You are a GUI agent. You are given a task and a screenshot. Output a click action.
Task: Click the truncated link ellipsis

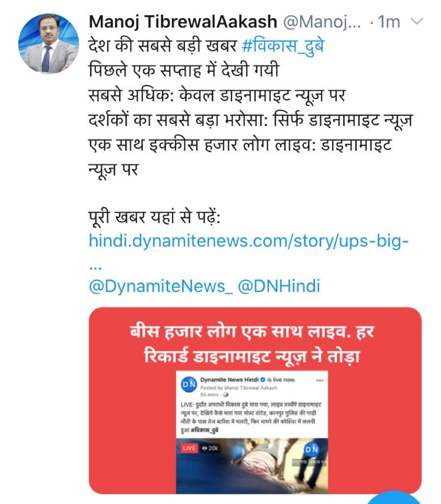(x=95, y=267)
